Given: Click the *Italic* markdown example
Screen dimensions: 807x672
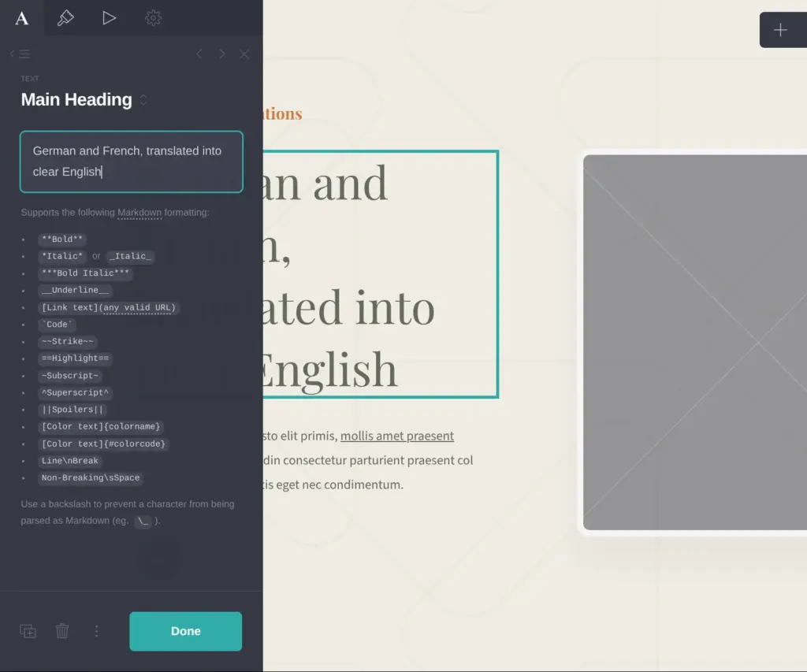Looking at the screenshot, I should (x=62, y=256).
